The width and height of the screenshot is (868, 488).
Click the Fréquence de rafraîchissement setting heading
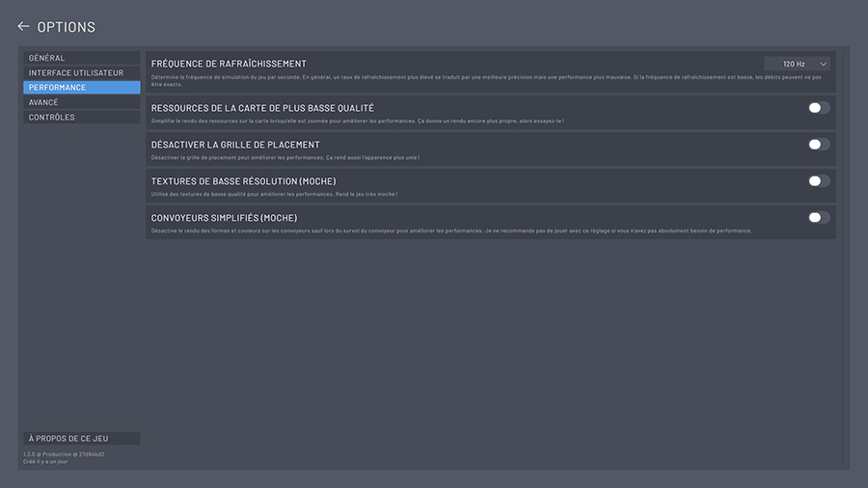pos(229,64)
